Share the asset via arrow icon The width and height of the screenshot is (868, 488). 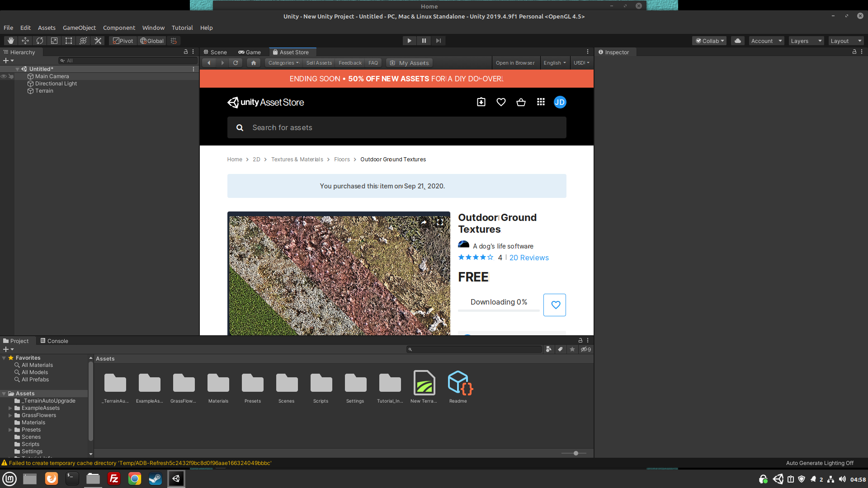tap(424, 222)
